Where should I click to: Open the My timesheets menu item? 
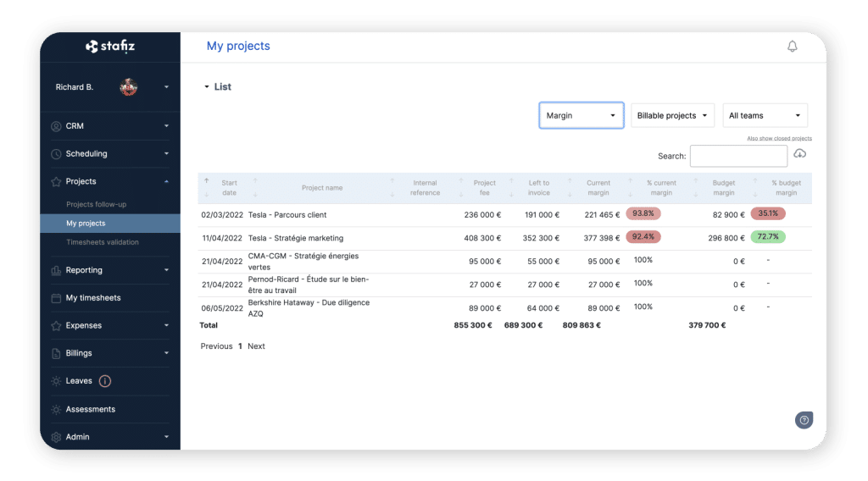[x=93, y=298]
